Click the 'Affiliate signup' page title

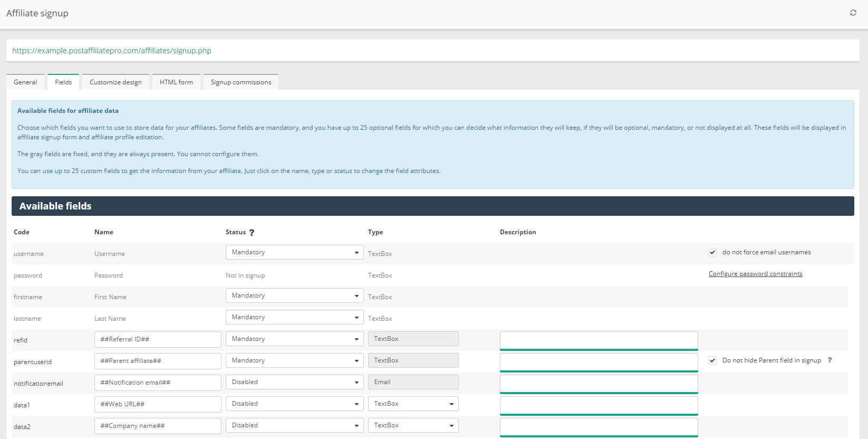37,13
